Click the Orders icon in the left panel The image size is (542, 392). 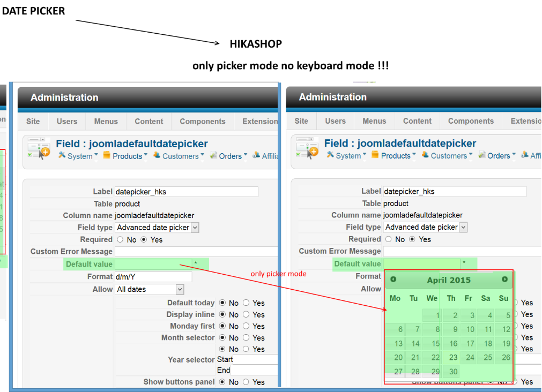click(213, 155)
